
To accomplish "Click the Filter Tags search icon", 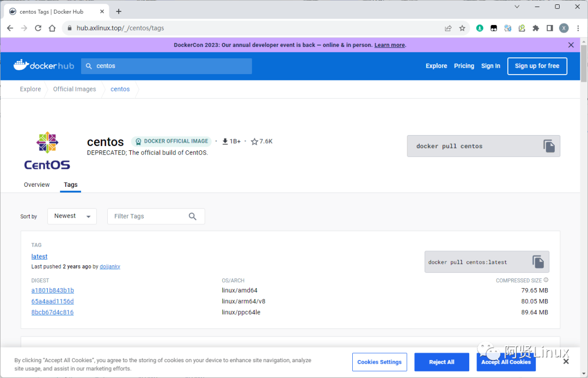I will tap(192, 216).
